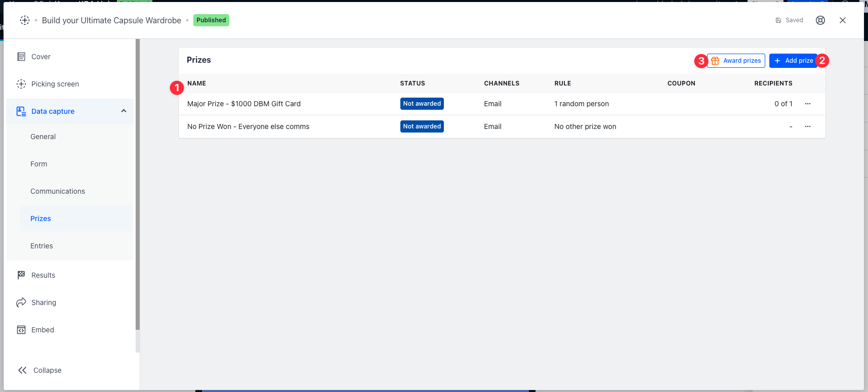Click the Not awarded badge for Major Prize
Viewport: 868px width, 392px height.
coord(422,104)
